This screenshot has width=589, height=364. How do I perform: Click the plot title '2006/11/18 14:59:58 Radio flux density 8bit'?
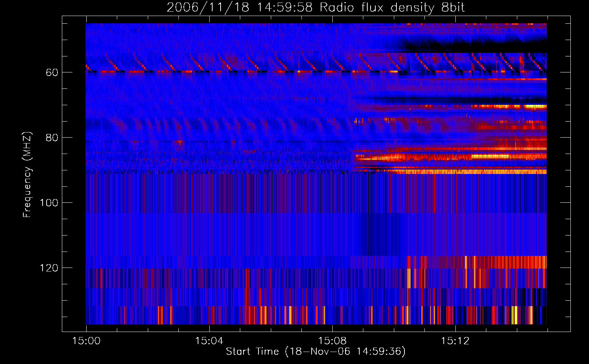[x=316, y=7]
